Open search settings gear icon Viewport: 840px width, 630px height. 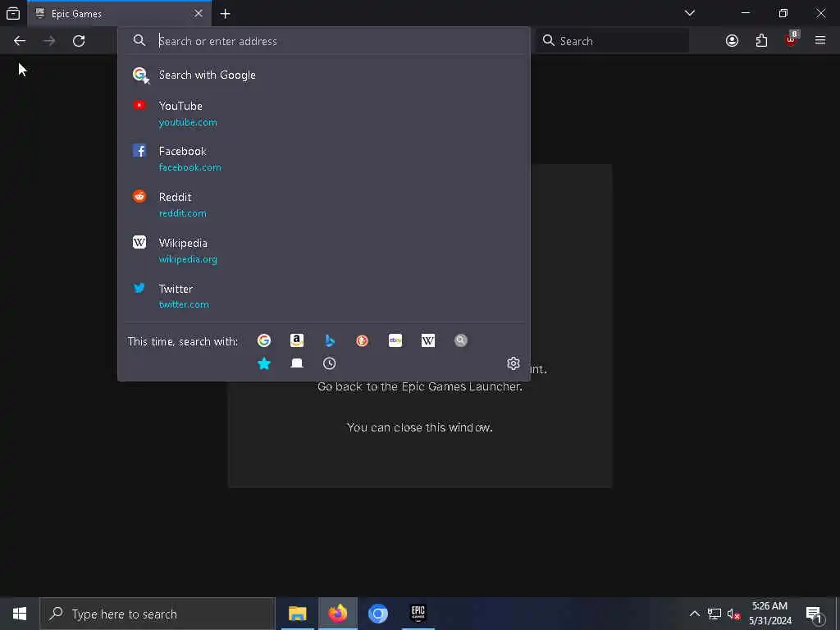tap(514, 363)
